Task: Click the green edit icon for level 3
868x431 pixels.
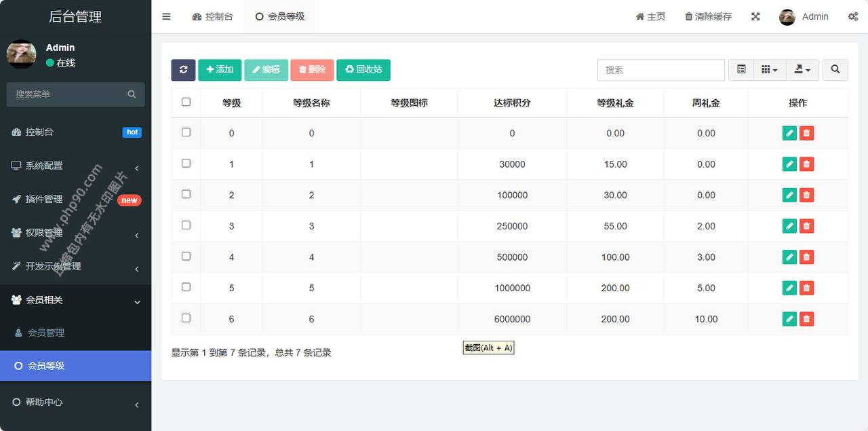Action: (789, 226)
